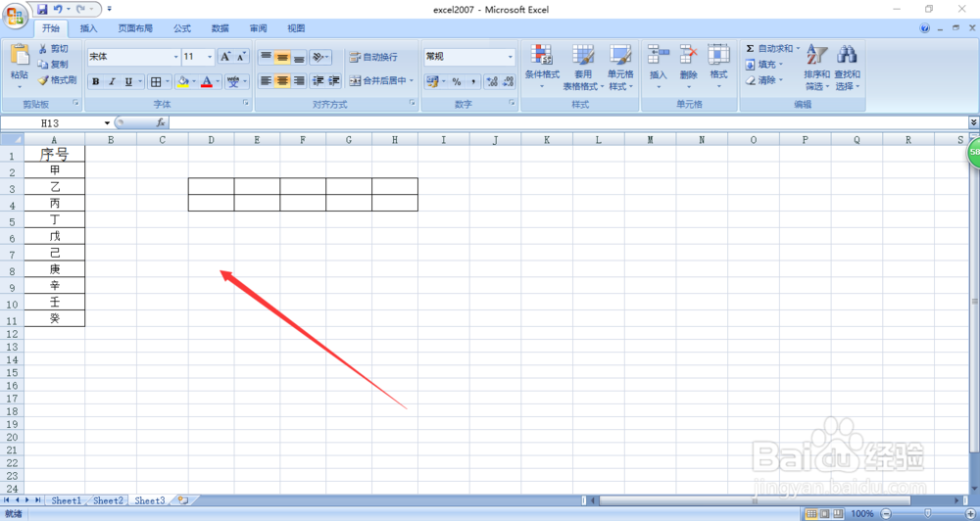Viewport: 980px width, 521px height.
Task: Toggle underline formatting
Action: coord(128,81)
